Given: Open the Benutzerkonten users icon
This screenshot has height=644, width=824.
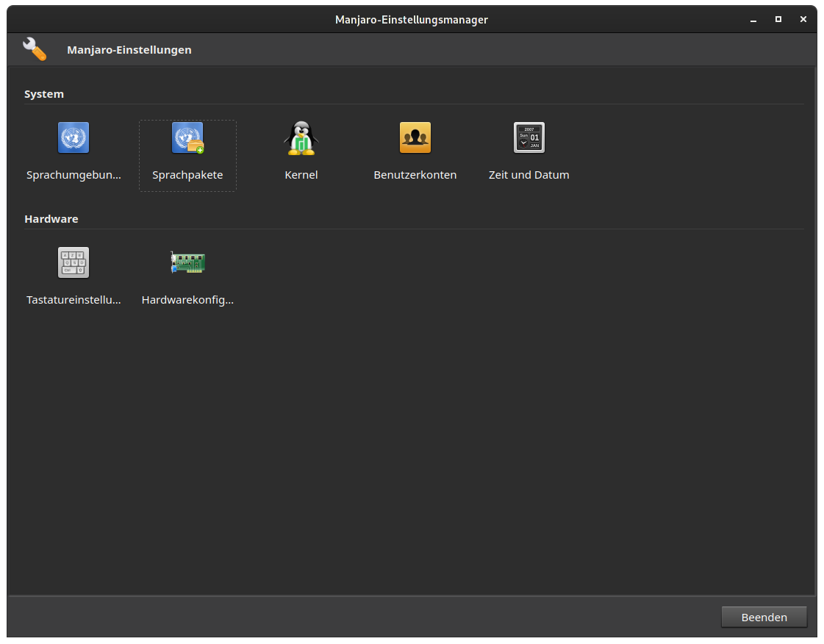Looking at the screenshot, I should (x=415, y=137).
